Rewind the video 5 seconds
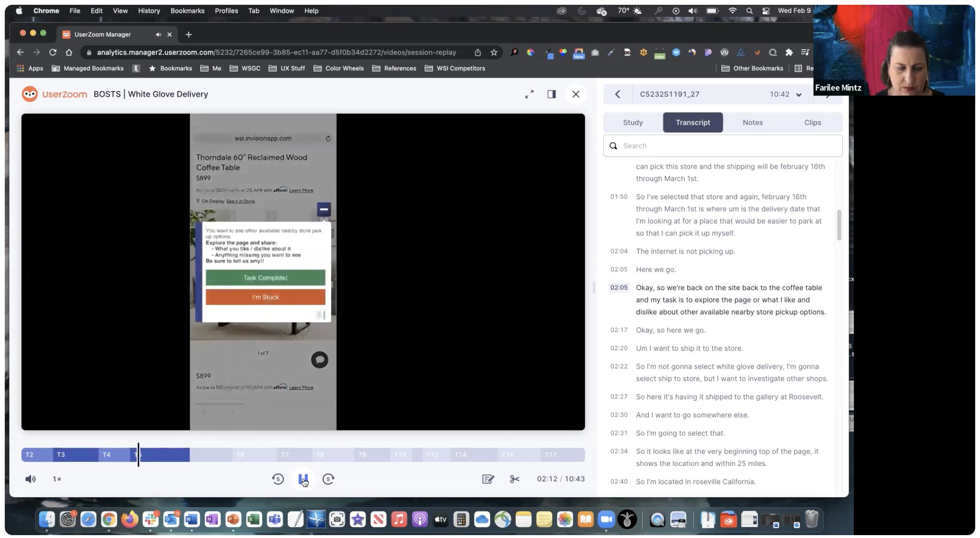The image size is (980, 538). pos(278,479)
